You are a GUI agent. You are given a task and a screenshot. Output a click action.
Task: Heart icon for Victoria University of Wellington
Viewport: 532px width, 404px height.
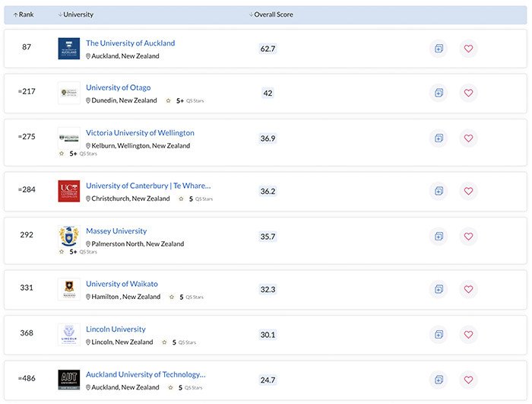click(x=468, y=138)
